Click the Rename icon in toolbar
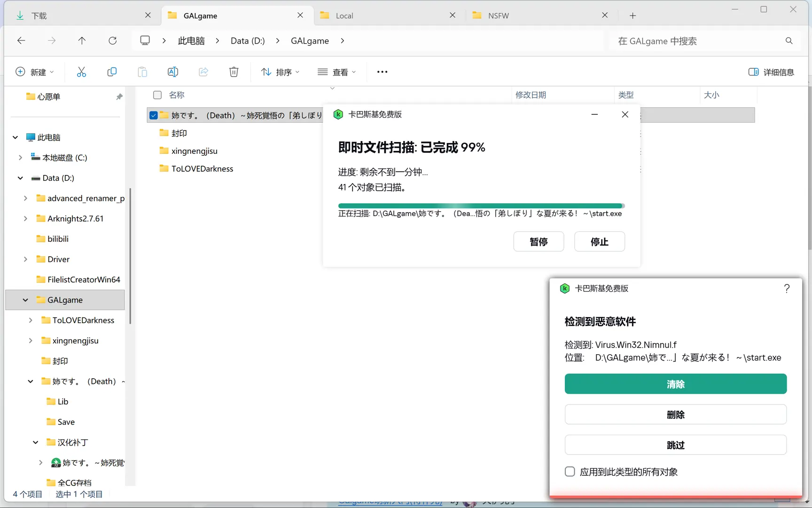Viewport: 812px width, 508px height. pos(172,72)
